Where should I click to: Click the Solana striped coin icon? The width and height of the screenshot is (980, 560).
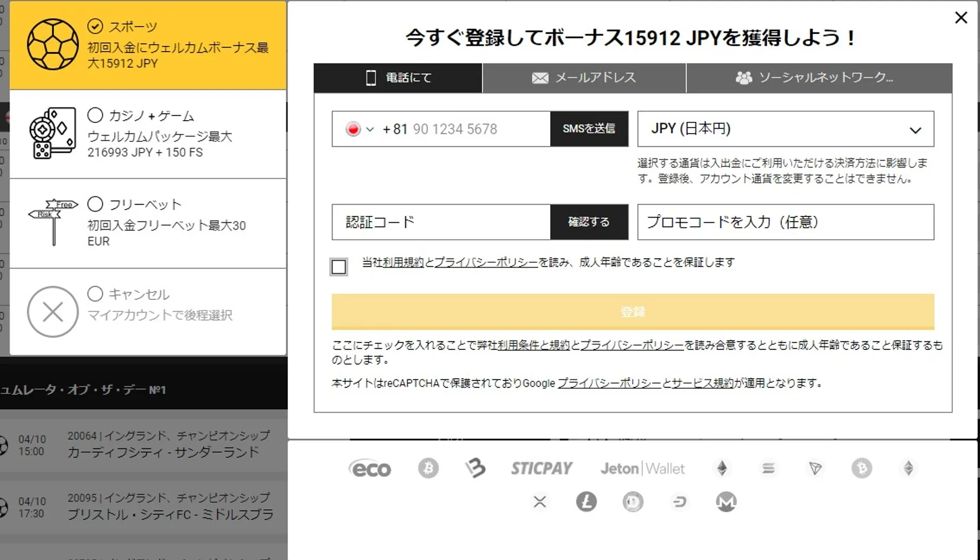768,468
